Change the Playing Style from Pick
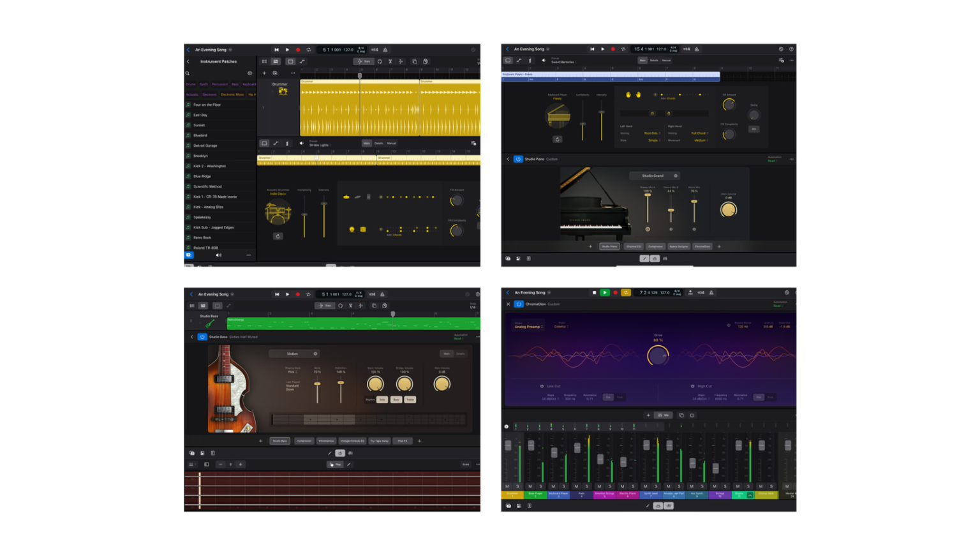Viewport: 980px width, 552px height. click(291, 373)
